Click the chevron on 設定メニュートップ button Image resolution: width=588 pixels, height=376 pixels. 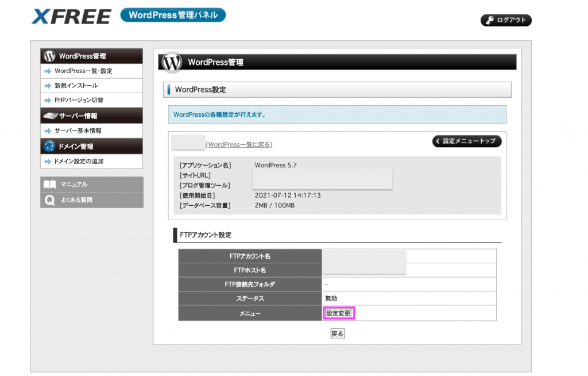click(439, 141)
